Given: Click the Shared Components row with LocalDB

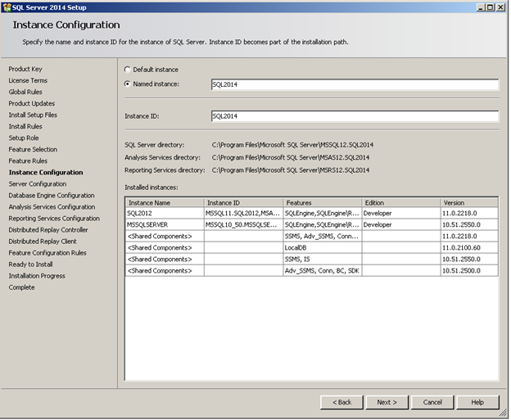Looking at the screenshot, I should [x=312, y=247].
